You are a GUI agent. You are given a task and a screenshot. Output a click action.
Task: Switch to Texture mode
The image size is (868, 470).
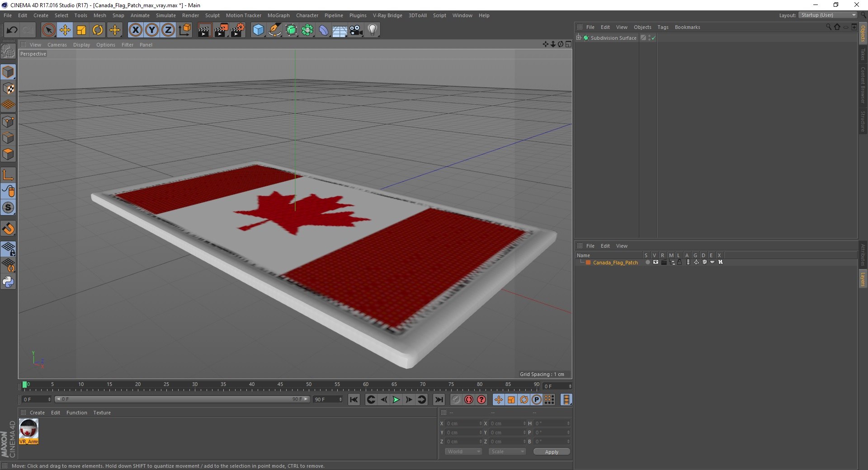tap(8, 89)
